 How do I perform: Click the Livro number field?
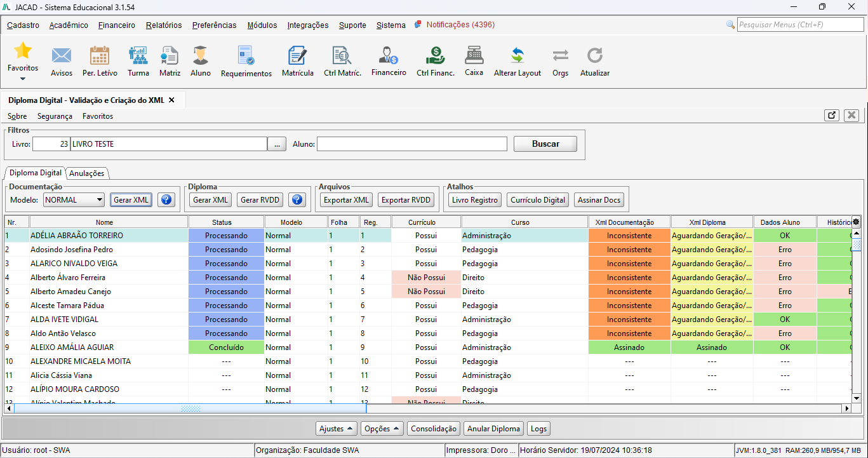51,144
